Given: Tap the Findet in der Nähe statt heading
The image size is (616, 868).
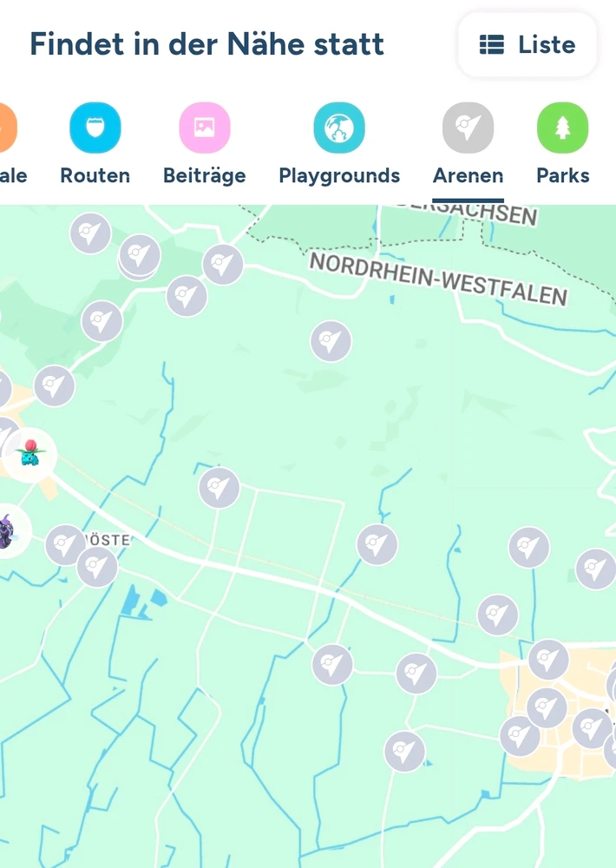Looking at the screenshot, I should (207, 44).
